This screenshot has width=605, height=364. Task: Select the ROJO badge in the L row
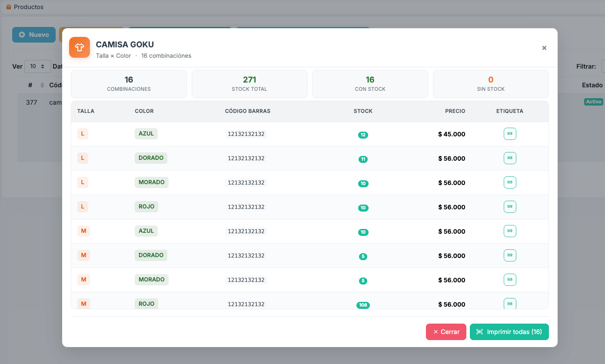(x=146, y=207)
